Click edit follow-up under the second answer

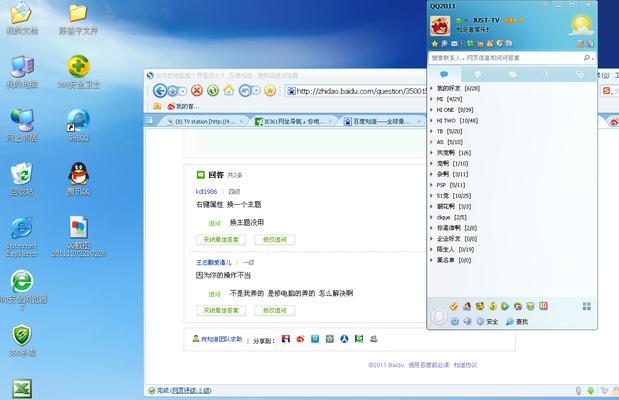(x=275, y=310)
